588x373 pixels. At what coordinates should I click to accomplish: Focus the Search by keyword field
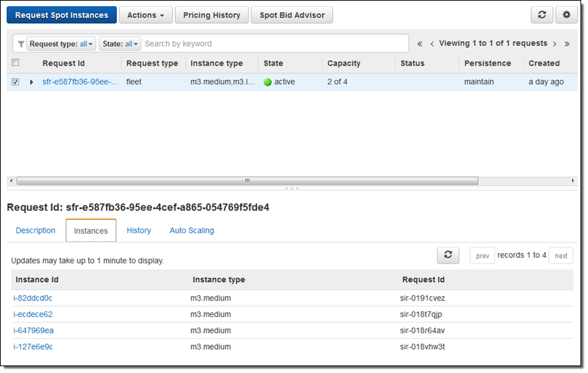pos(273,44)
